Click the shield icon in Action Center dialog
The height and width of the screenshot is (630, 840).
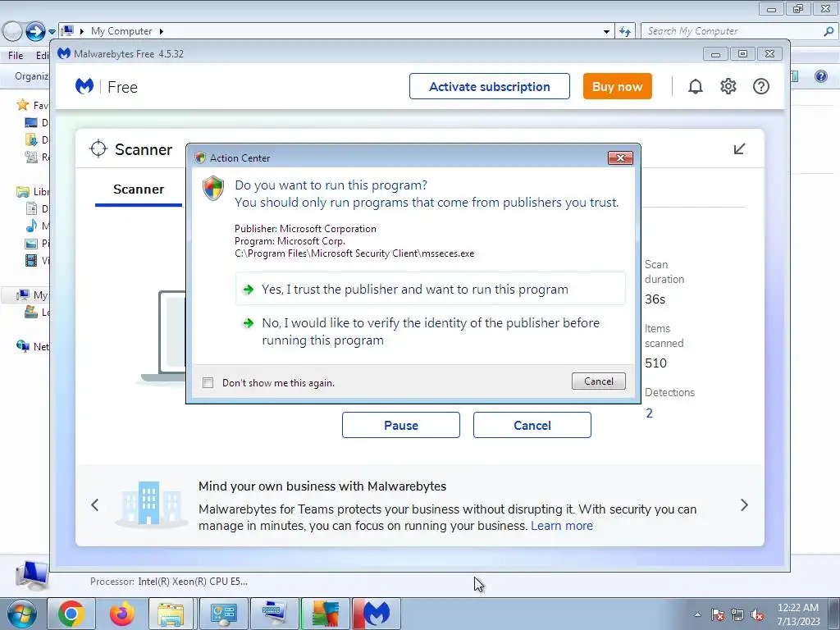point(213,188)
